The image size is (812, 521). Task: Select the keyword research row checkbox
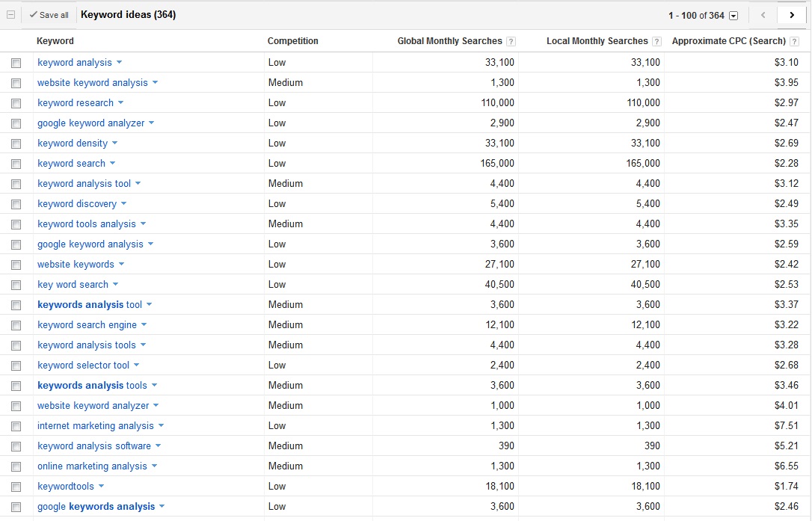tap(16, 104)
